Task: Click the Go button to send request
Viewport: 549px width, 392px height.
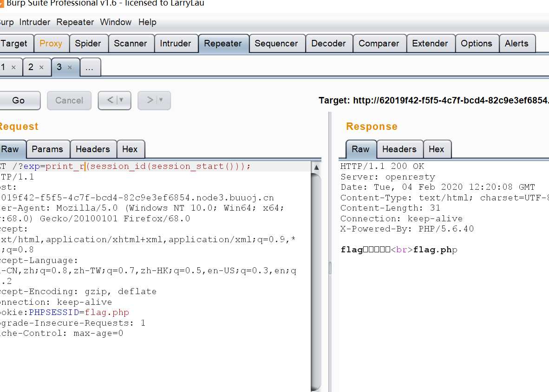Action: [x=19, y=101]
